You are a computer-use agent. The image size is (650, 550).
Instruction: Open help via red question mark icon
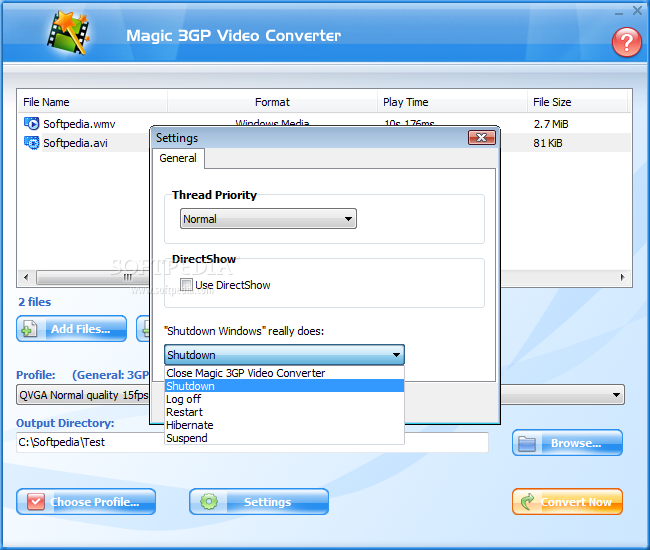tap(626, 42)
